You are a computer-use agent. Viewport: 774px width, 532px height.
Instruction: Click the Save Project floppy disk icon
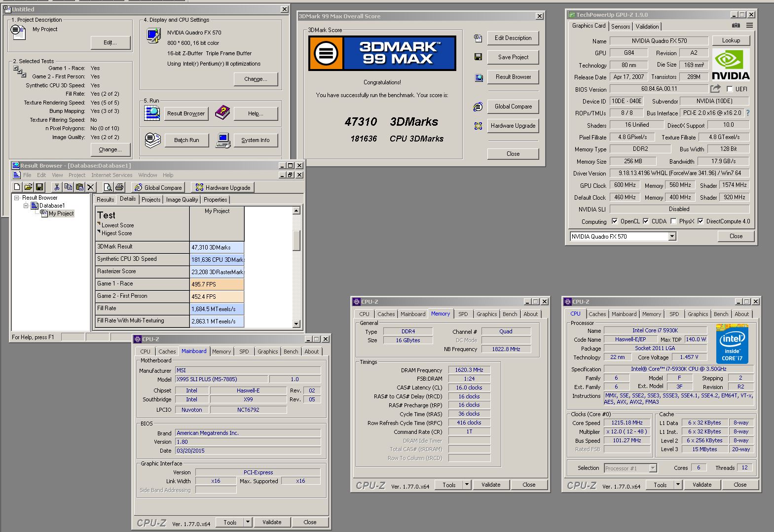[x=478, y=57]
